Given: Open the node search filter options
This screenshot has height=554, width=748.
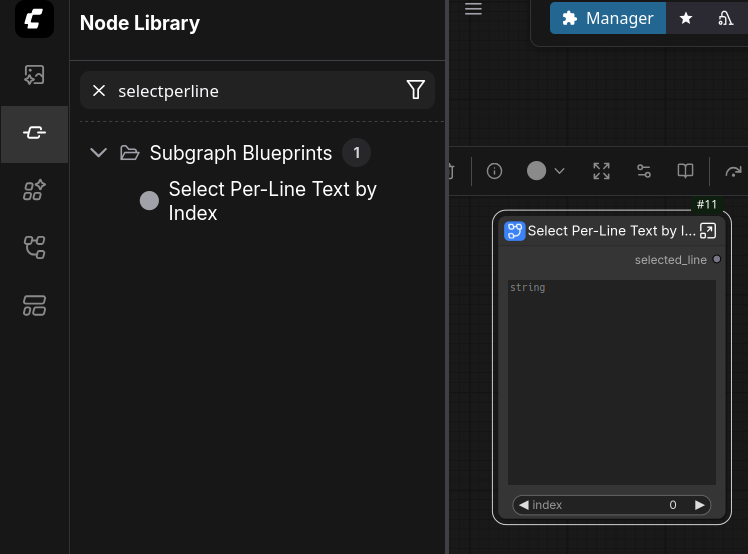Looking at the screenshot, I should 416,90.
